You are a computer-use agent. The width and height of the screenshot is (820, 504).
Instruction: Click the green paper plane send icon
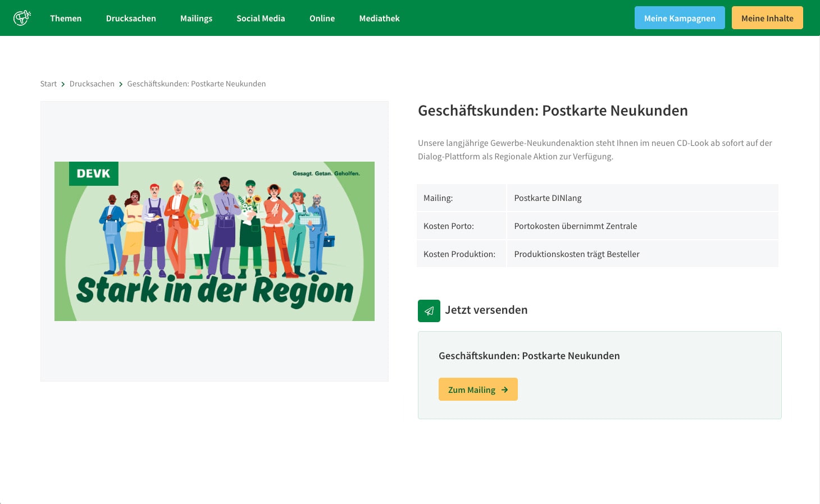click(429, 310)
